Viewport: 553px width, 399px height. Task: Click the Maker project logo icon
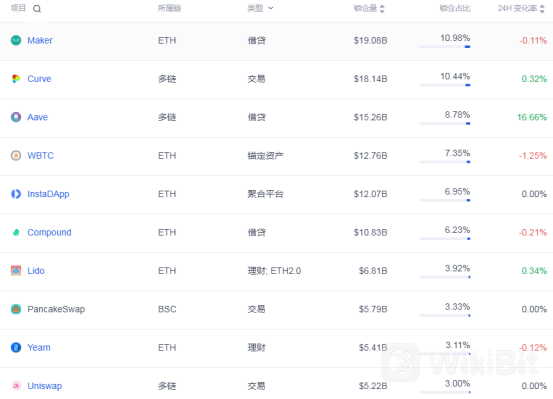pos(16,41)
